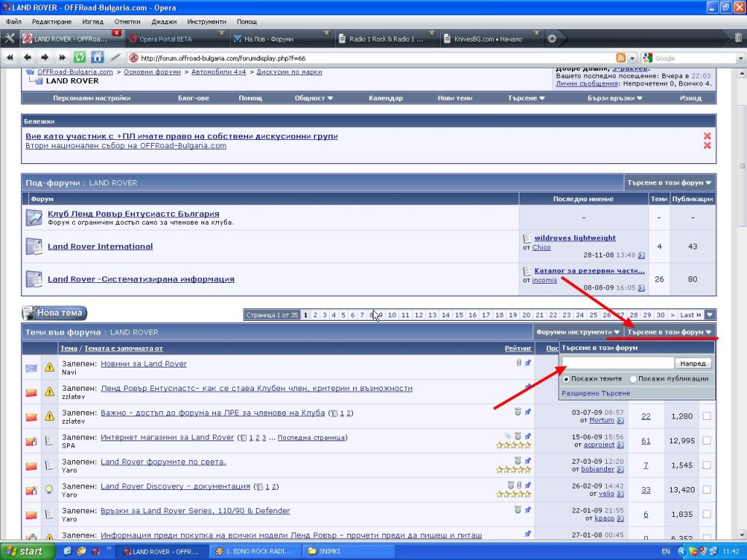Click the green Reload page icon
This screenshot has width=747, height=560.
coord(80,58)
